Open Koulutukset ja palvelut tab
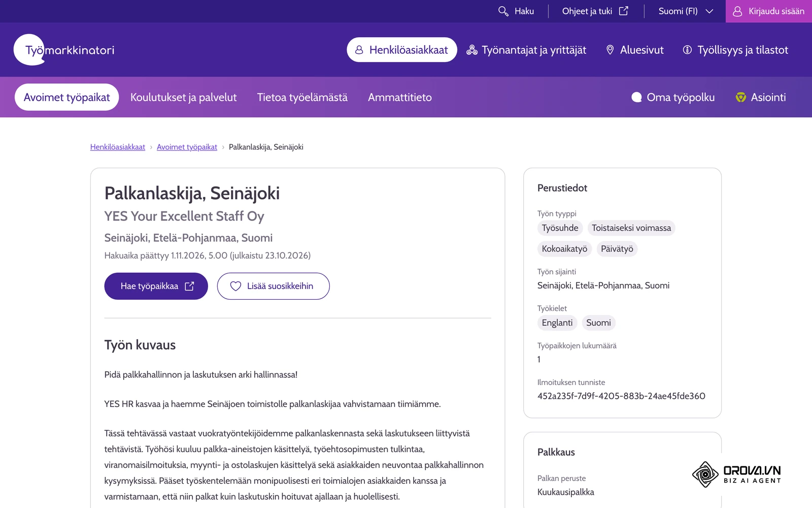This screenshot has height=508, width=812. tap(183, 97)
